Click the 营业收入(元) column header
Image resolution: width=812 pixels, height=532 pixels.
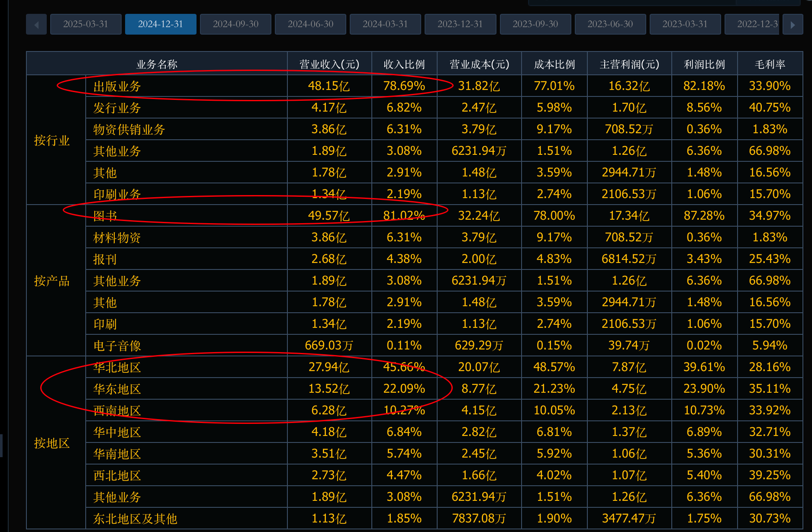point(329,64)
